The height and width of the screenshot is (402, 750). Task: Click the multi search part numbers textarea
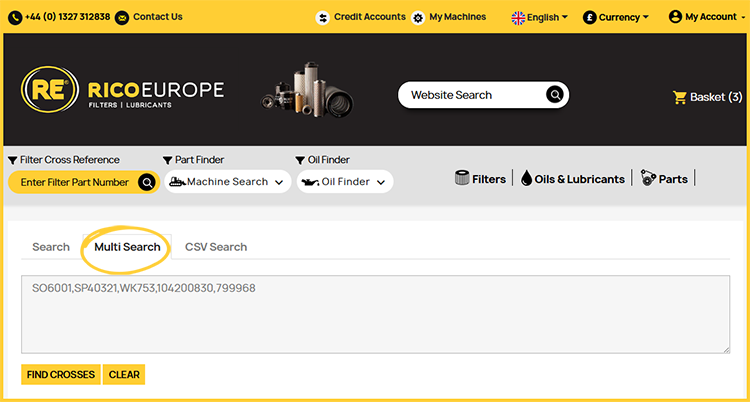click(375, 314)
